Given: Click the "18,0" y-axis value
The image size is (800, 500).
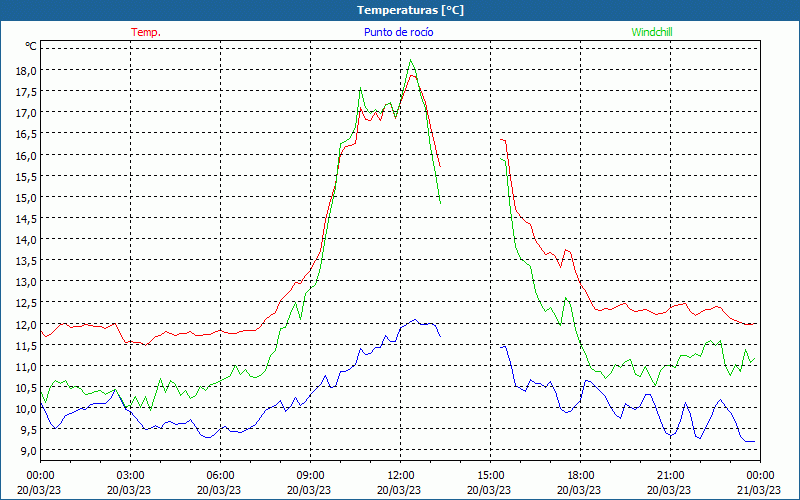Looking at the screenshot, I should 26,70.
